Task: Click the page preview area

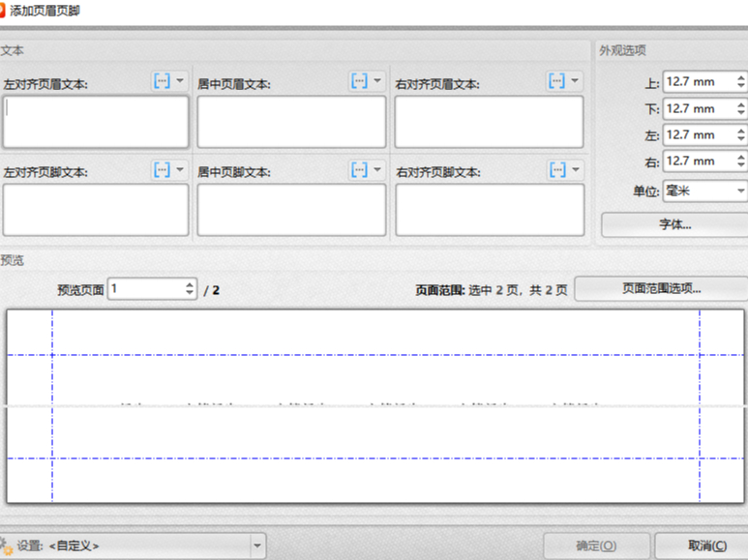Action: click(x=375, y=406)
